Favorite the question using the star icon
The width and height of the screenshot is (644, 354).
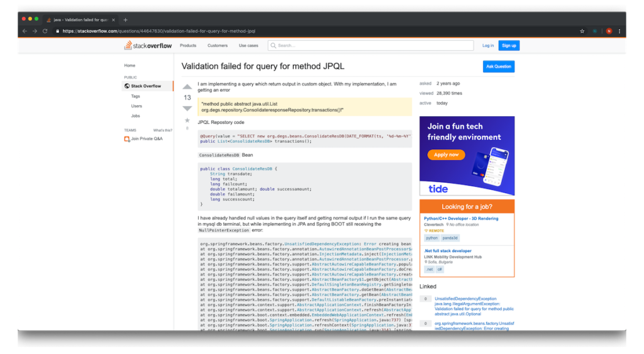click(187, 119)
